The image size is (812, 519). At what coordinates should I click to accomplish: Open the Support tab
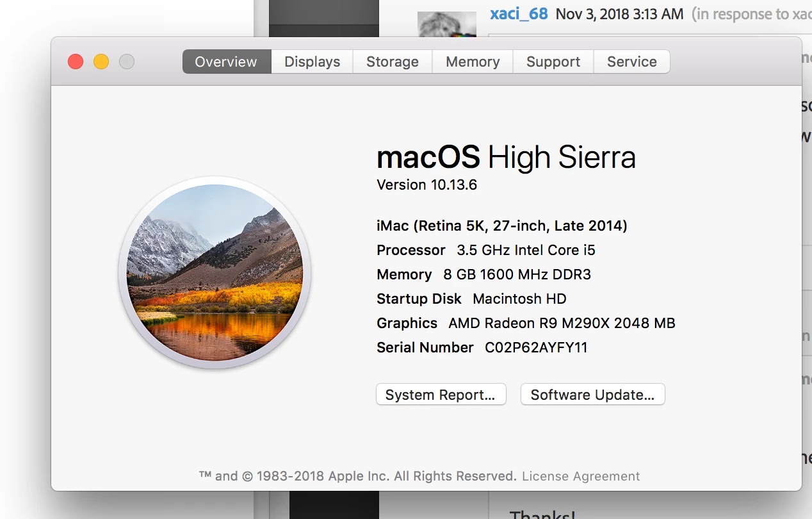(x=553, y=62)
